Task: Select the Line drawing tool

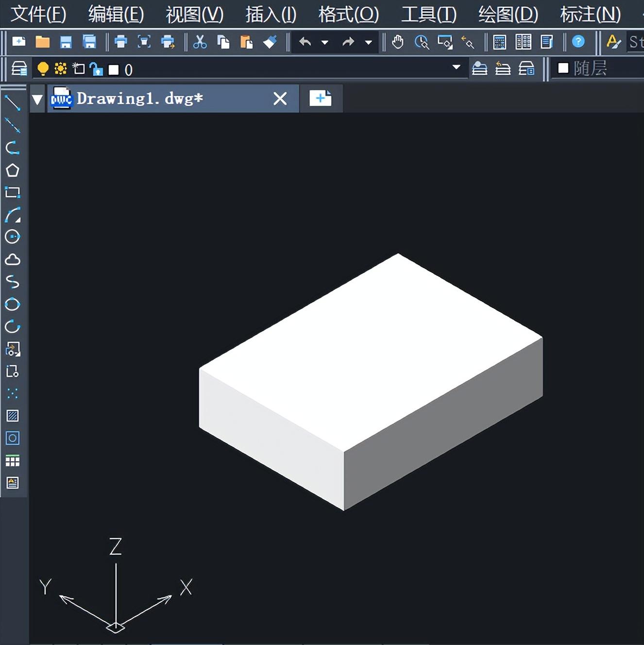Action: point(12,103)
